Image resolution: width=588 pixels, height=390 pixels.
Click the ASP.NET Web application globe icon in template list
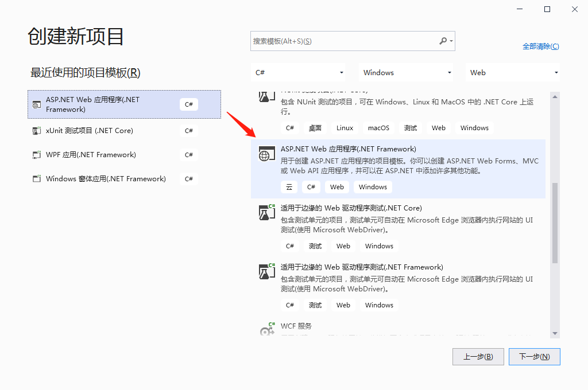(x=266, y=154)
